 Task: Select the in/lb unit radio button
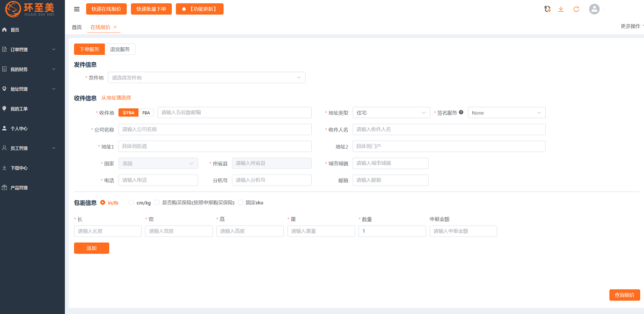[103, 202]
